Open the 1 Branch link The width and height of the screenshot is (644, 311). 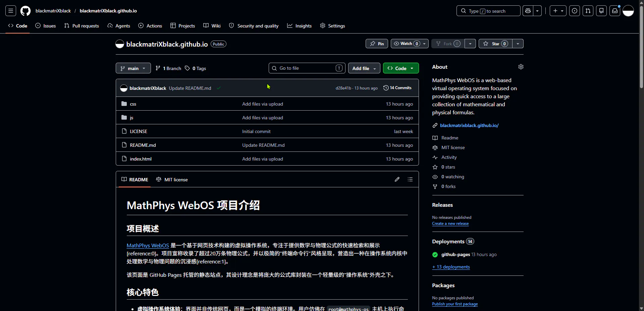coord(168,68)
